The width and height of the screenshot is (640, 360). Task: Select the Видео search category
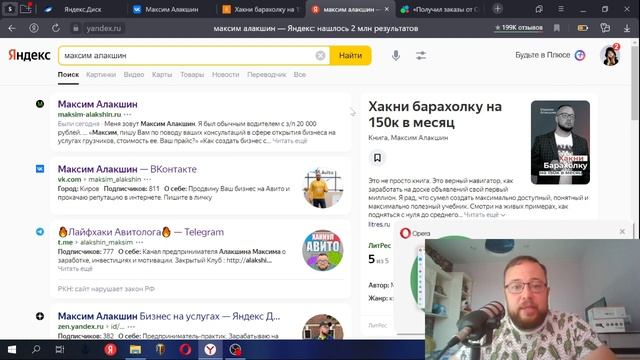click(134, 75)
